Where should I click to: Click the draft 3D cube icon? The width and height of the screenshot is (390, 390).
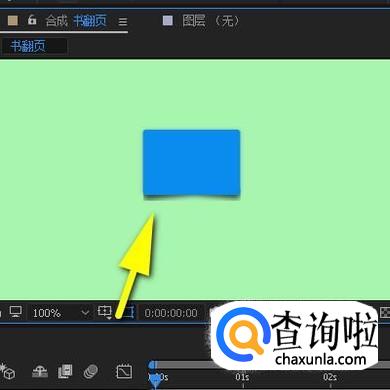[x=8, y=371]
